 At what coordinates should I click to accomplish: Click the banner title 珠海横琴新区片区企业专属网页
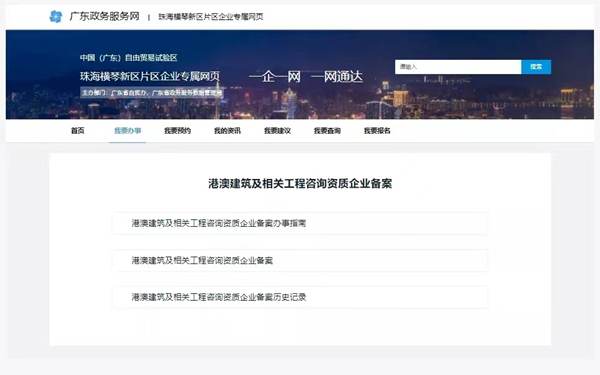click(x=150, y=76)
